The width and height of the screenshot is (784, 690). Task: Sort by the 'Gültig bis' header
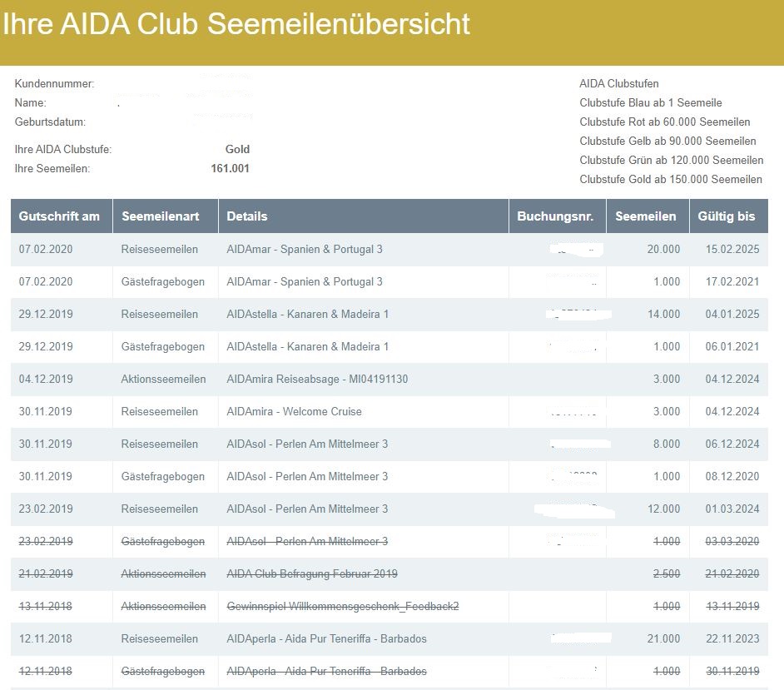[x=727, y=216]
